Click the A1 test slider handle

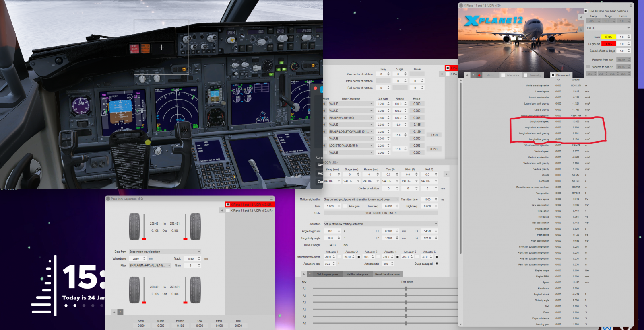(x=405, y=289)
